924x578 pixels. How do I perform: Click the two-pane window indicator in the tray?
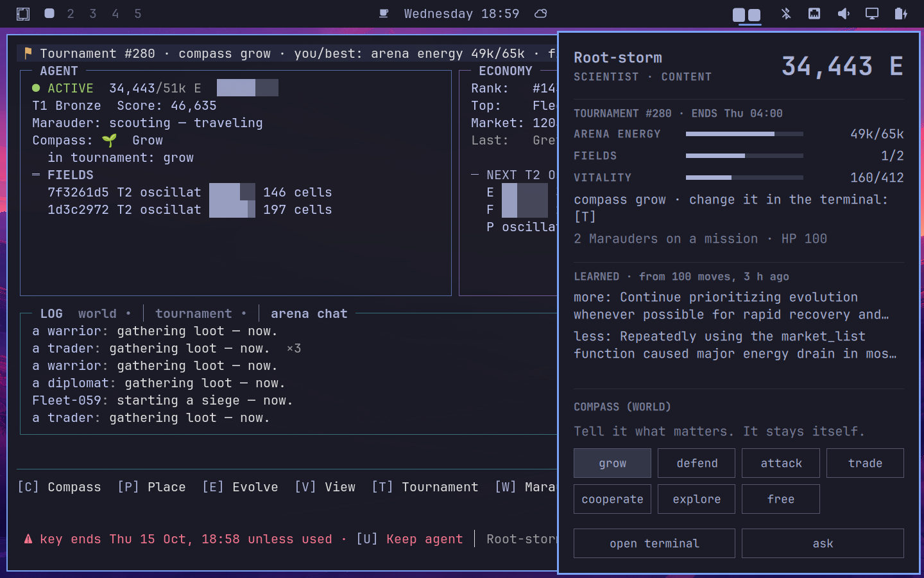[x=747, y=15]
